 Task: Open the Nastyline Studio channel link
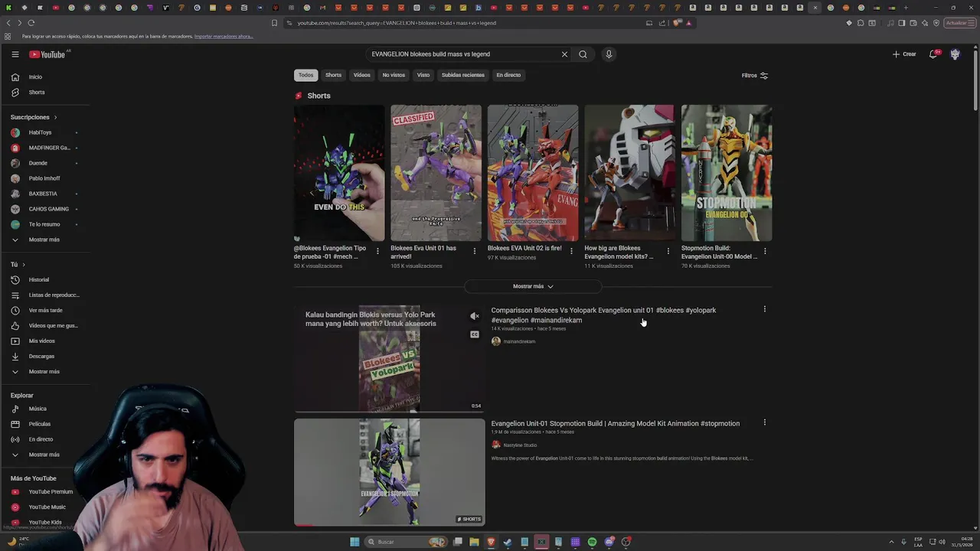coord(520,445)
